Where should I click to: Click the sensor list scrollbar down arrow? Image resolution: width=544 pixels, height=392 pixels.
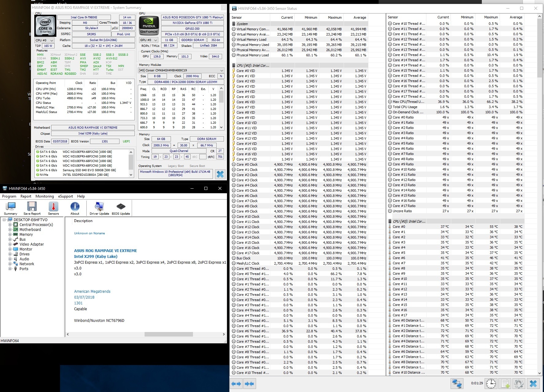click(x=539, y=373)
